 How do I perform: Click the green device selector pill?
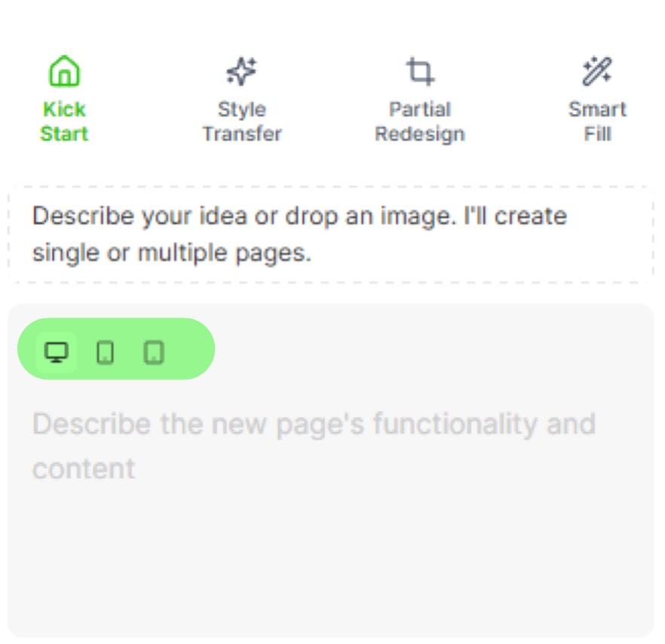coord(117,348)
